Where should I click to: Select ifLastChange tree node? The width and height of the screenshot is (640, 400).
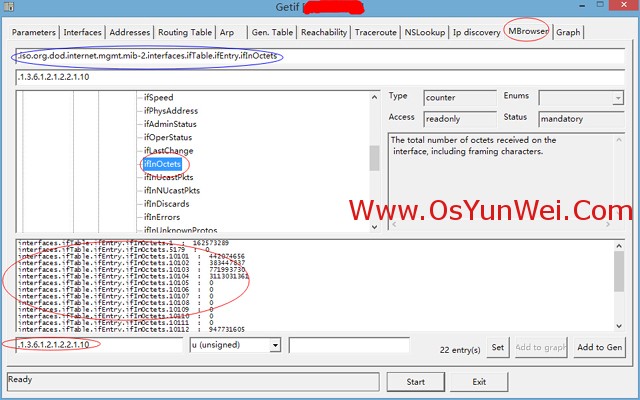point(169,151)
